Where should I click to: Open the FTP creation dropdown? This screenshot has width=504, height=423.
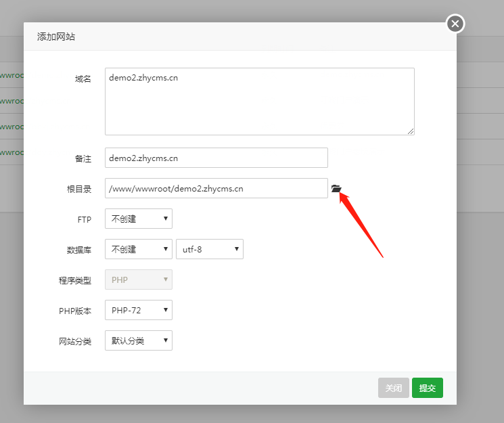tap(139, 219)
